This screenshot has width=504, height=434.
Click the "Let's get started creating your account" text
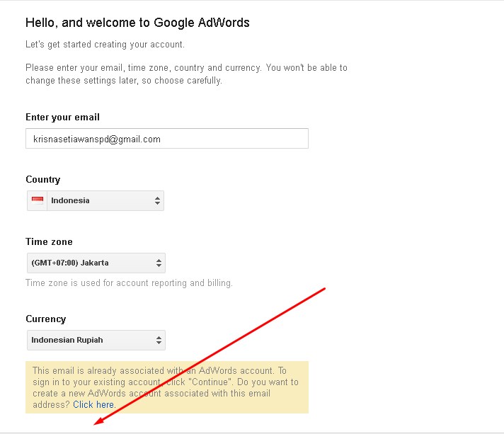tap(105, 44)
